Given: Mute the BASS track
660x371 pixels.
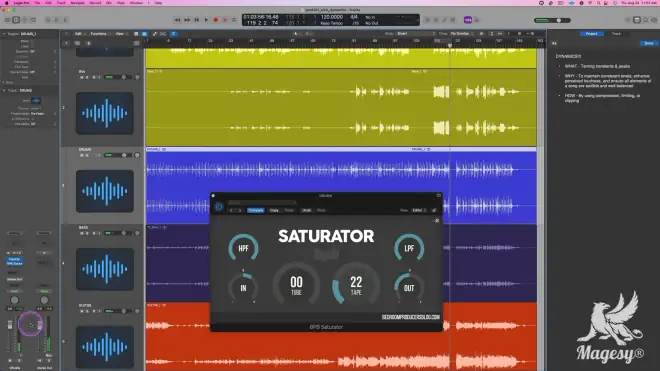Looking at the screenshot, I should pos(82,233).
